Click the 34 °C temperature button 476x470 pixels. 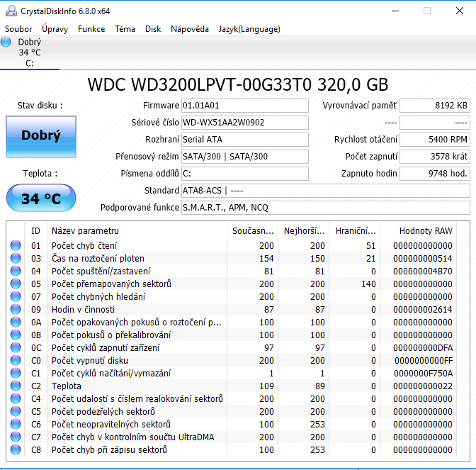click(41, 198)
